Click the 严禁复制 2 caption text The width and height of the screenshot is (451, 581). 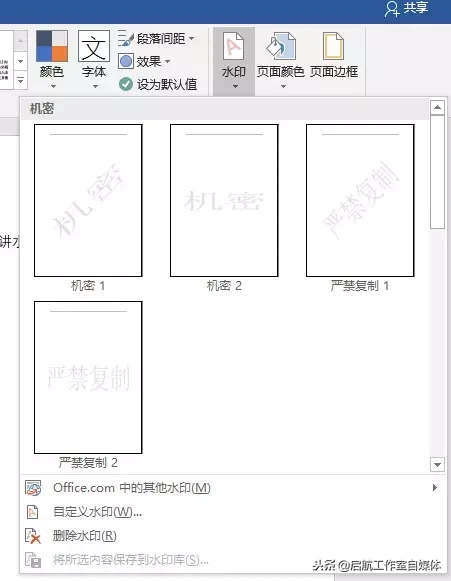click(x=88, y=462)
